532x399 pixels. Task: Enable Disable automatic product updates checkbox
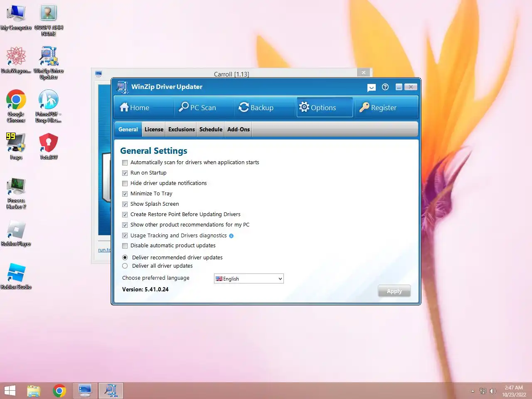click(125, 246)
